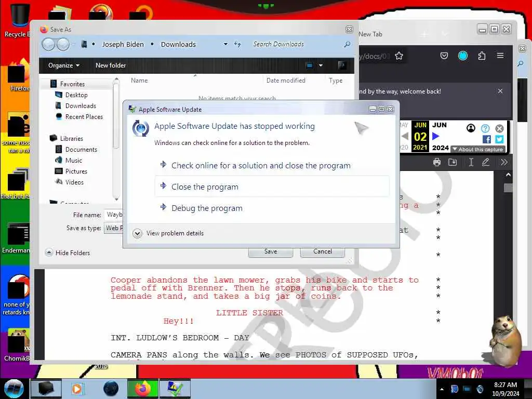
Task: Close the Wayback toolbar with X icon
Action: click(499, 128)
